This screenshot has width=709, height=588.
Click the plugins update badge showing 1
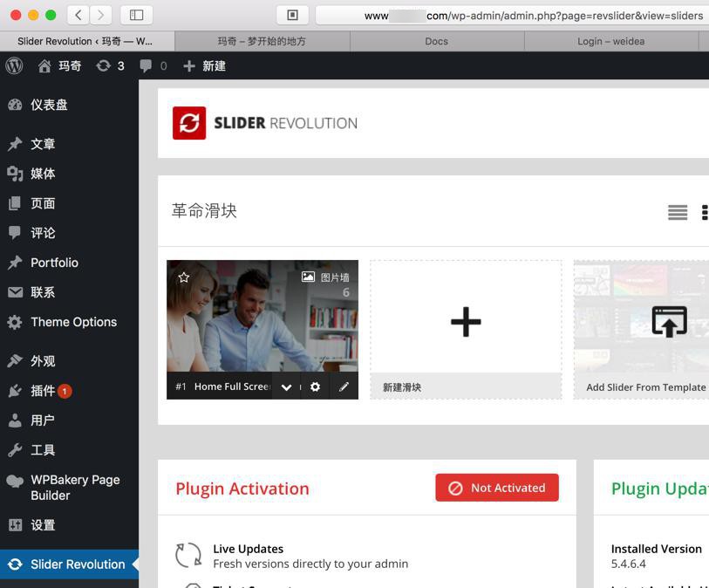65,391
